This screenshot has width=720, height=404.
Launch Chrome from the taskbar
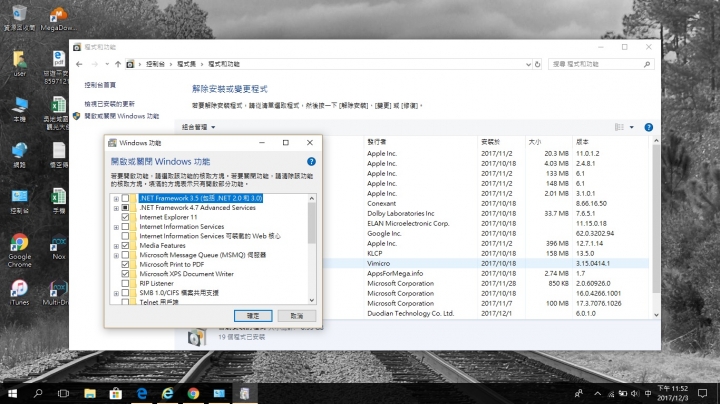(x=193, y=393)
